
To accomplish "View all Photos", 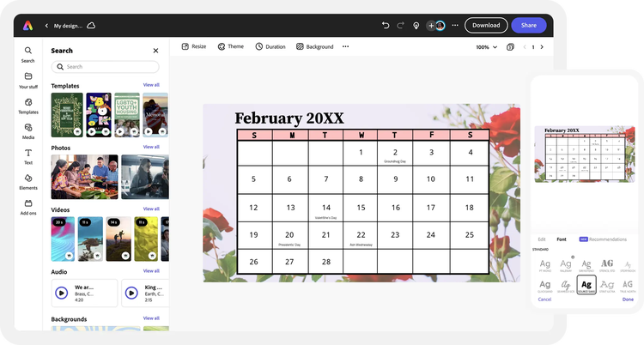I will click(151, 147).
